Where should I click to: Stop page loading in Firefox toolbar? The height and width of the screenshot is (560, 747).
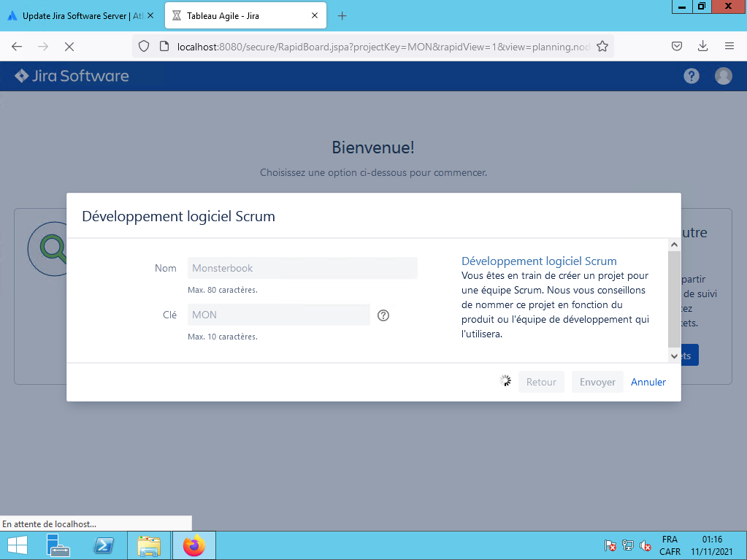tap(68, 46)
